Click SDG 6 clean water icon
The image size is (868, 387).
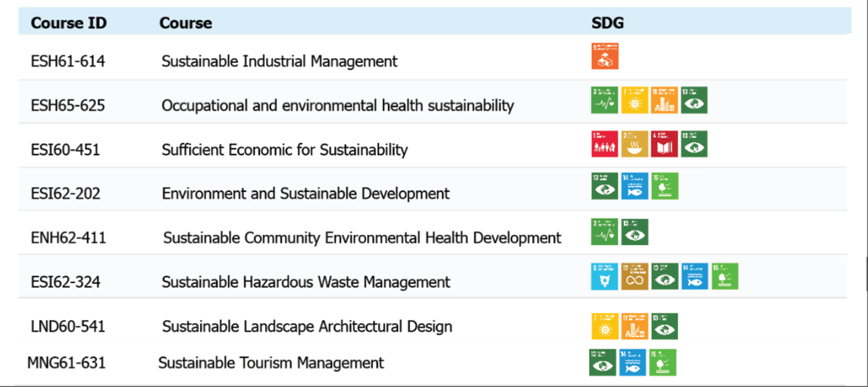pos(604,277)
